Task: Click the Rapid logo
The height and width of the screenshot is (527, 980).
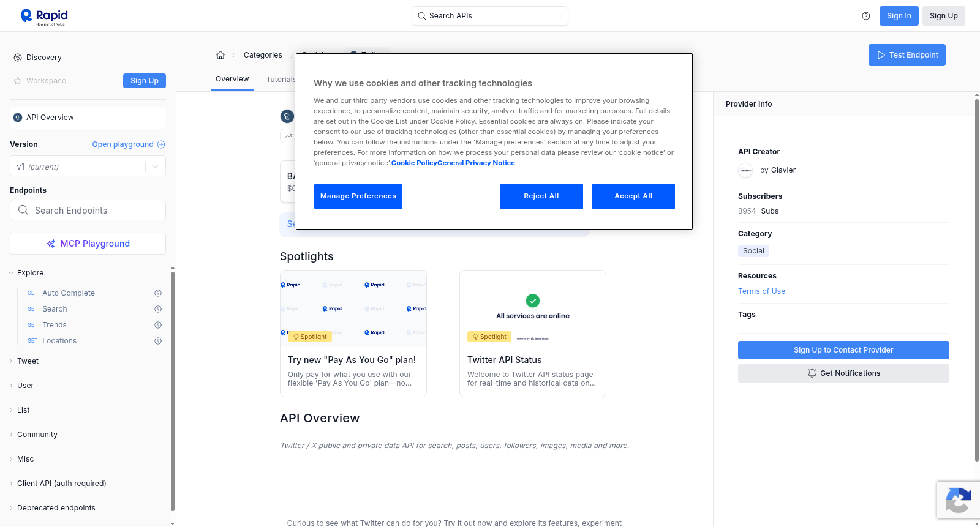Action: tap(44, 17)
